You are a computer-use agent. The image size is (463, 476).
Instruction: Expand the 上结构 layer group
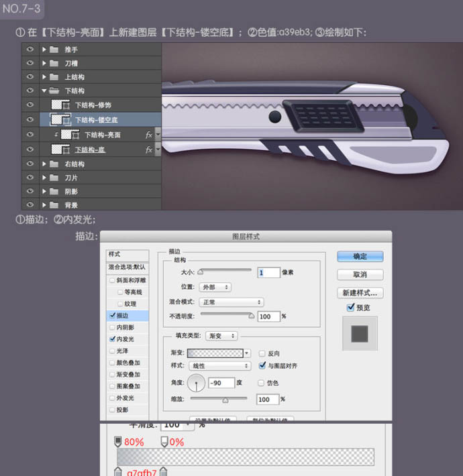44,77
